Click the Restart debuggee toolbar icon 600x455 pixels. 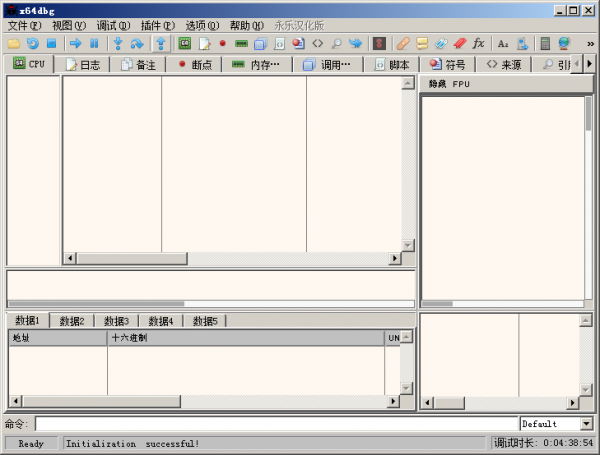tap(32, 43)
